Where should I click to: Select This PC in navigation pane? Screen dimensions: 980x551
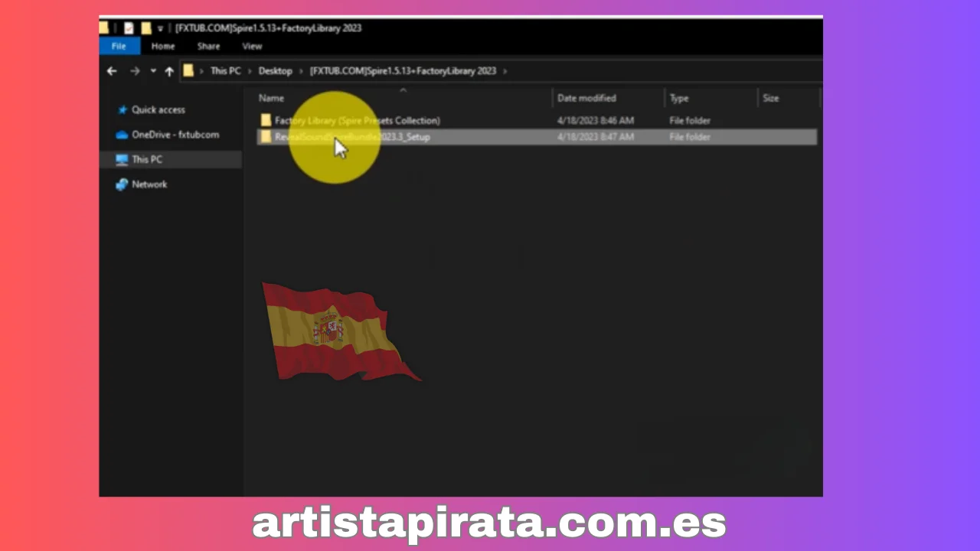coord(147,159)
